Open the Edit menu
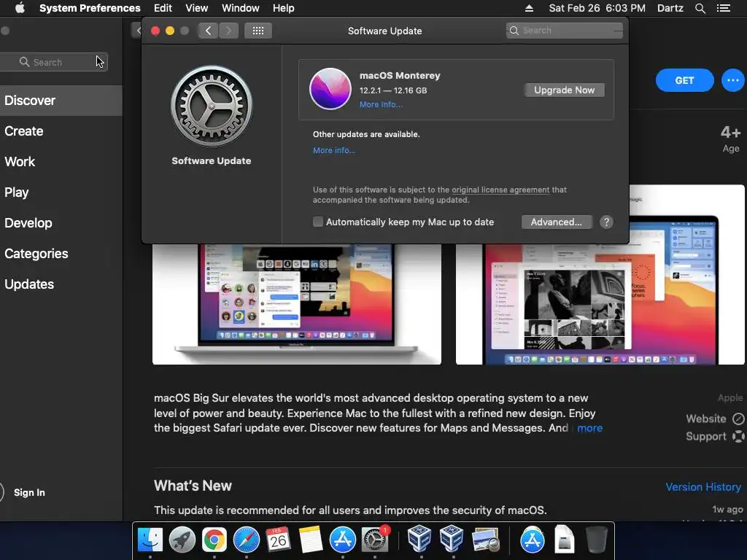The image size is (747, 560). pyautogui.click(x=163, y=8)
